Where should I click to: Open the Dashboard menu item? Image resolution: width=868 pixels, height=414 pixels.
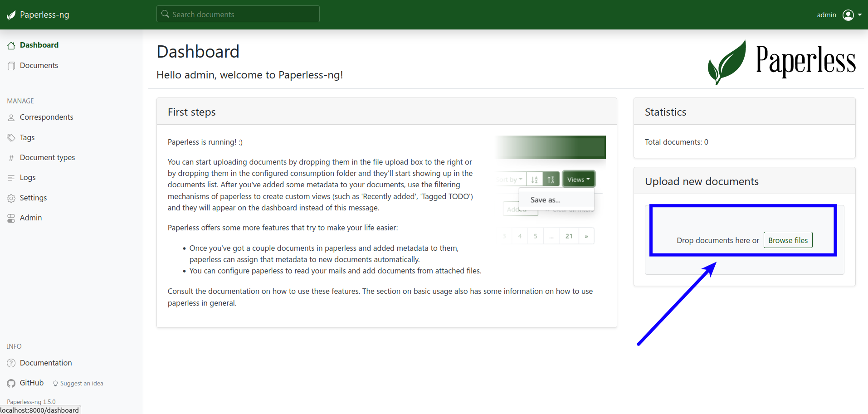pos(39,45)
